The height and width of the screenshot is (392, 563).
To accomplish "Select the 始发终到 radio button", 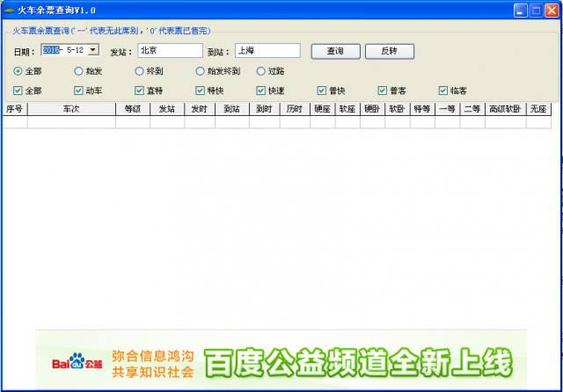I will [201, 71].
